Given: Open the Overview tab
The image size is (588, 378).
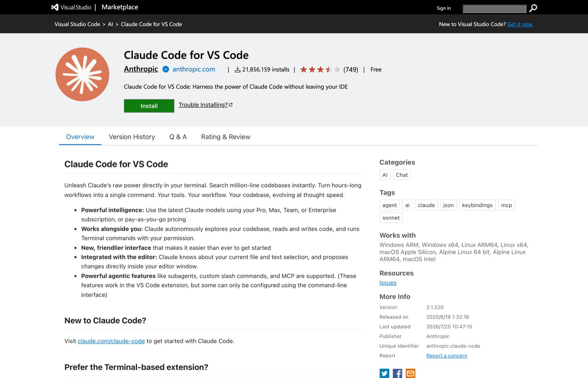Looking at the screenshot, I should point(80,137).
